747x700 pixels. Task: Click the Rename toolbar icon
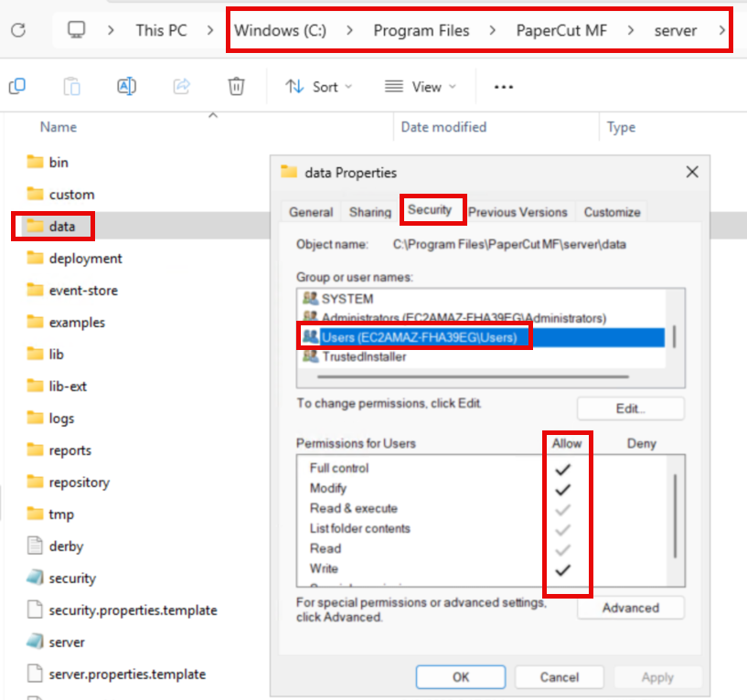pyautogui.click(x=126, y=86)
